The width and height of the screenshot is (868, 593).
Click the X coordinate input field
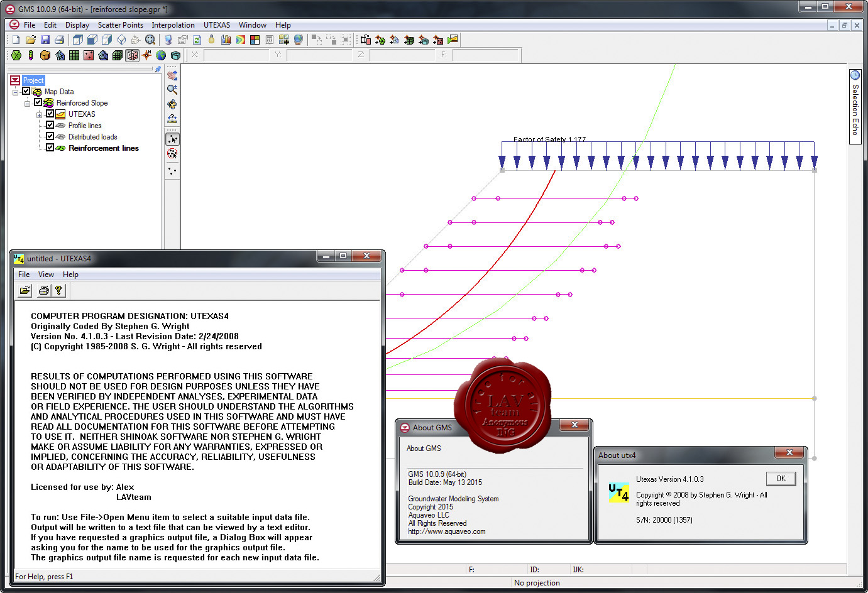click(236, 55)
